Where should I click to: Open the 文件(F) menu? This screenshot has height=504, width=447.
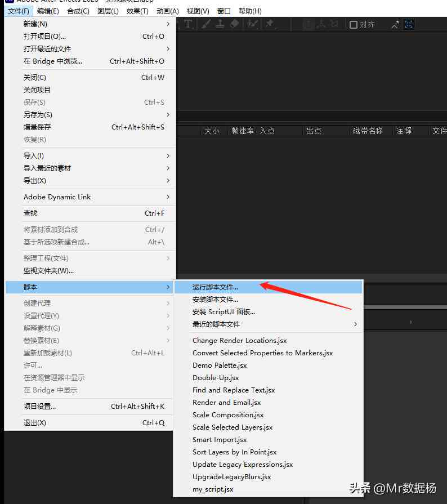point(19,11)
